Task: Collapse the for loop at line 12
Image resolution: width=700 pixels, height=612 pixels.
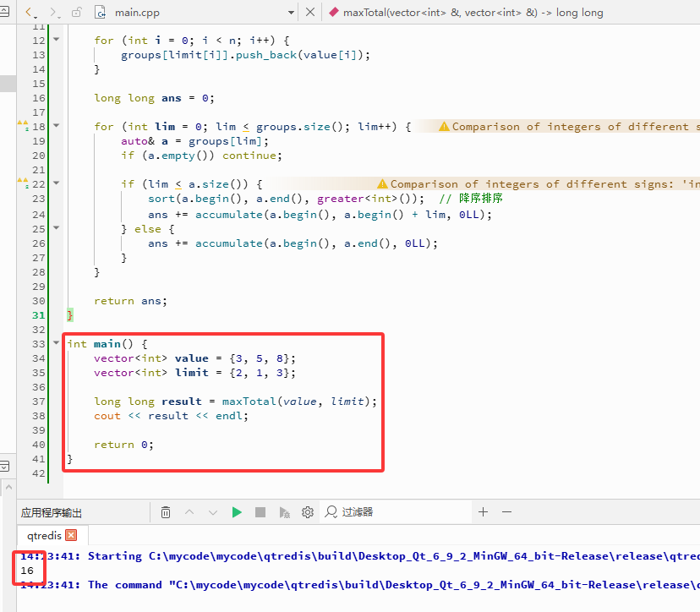Action: pyautogui.click(x=57, y=39)
